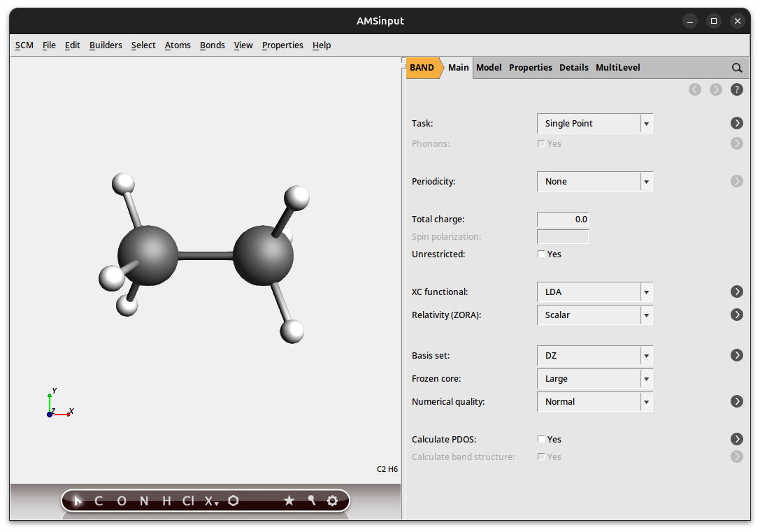The width and height of the screenshot is (760, 532).
Task: Open the Basis set dropdown
Action: tap(594, 356)
